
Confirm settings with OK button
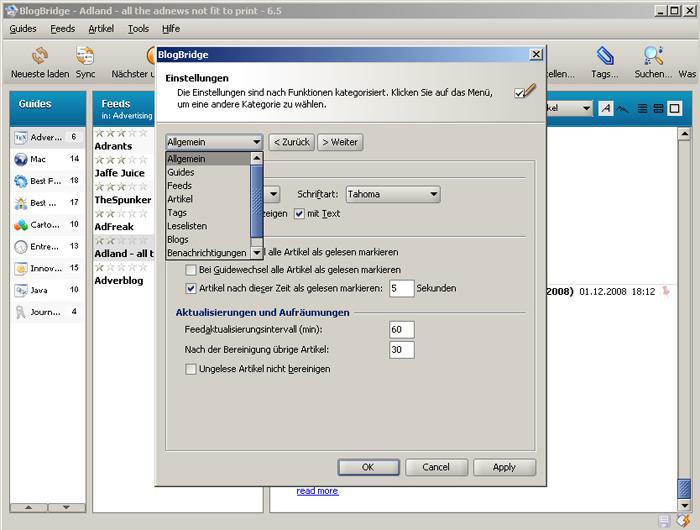click(x=368, y=467)
